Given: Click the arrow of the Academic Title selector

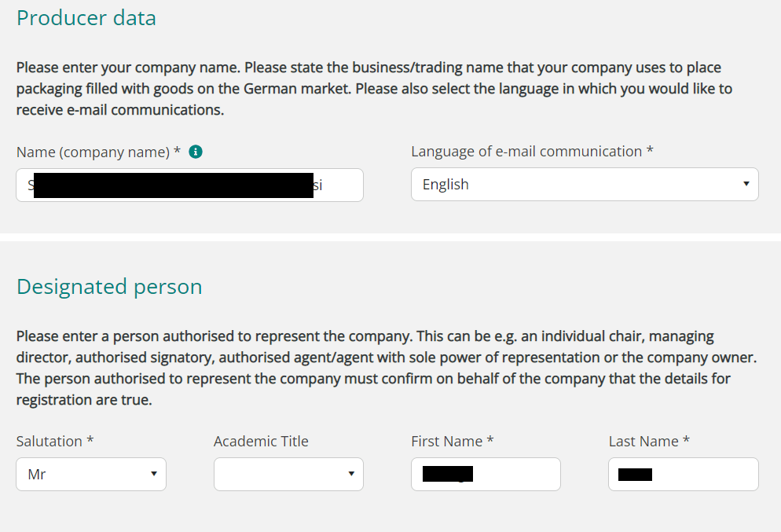Looking at the screenshot, I should click(x=351, y=474).
